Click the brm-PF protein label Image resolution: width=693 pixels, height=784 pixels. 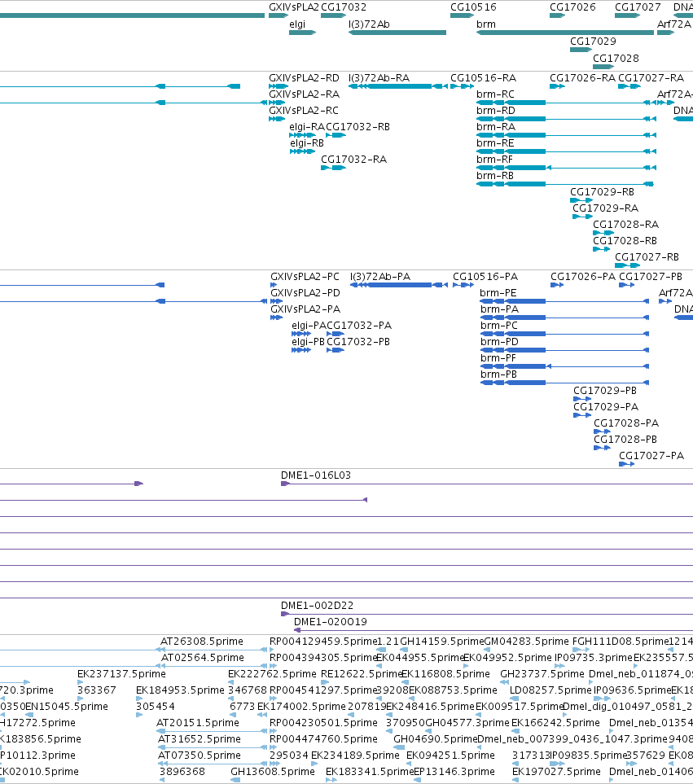498,358
